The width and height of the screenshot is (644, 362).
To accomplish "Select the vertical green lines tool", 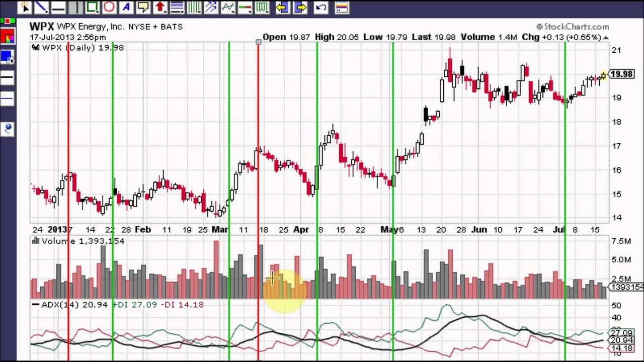I will 194,7.
